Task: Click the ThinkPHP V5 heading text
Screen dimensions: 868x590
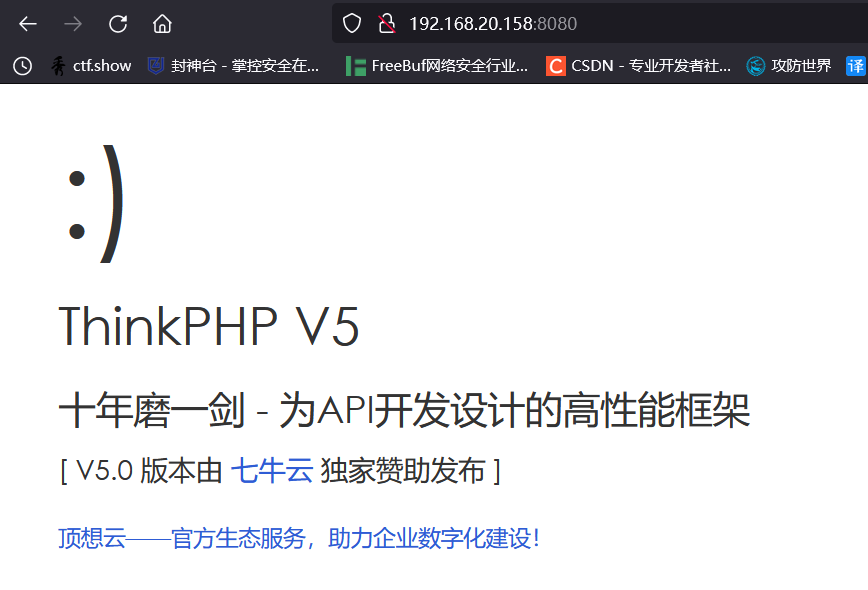Action: point(209,326)
